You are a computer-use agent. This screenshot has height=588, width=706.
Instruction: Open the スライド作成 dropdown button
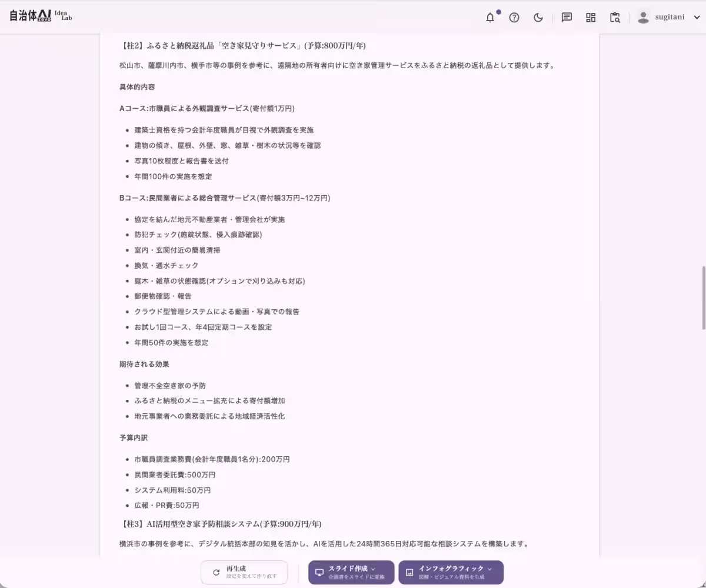pyautogui.click(x=351, y=572)
